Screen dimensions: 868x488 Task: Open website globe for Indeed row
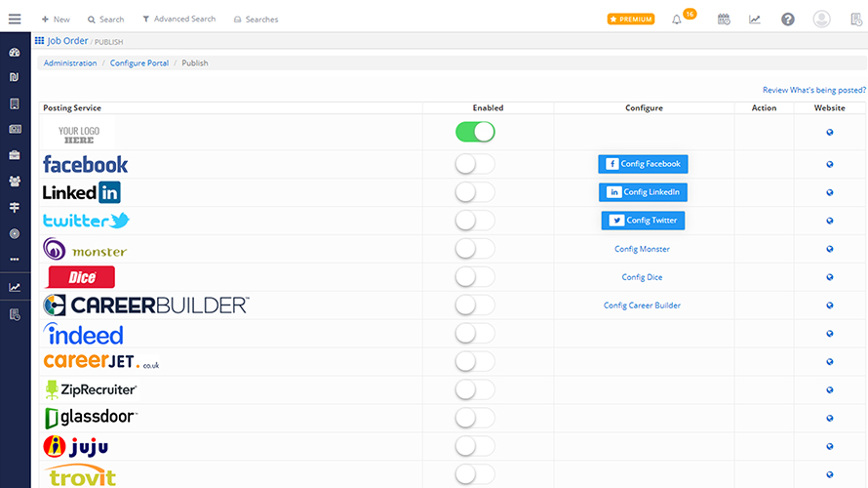(x=830, y=334)
